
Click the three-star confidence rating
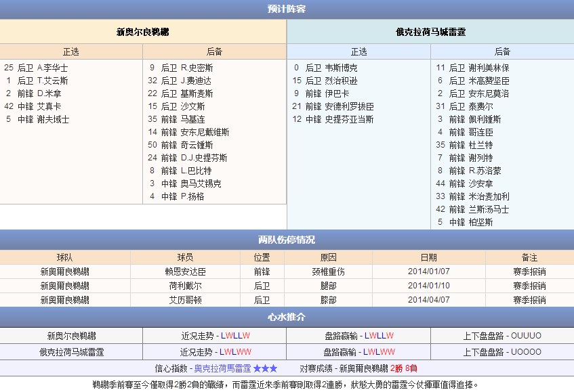point(266,368)
